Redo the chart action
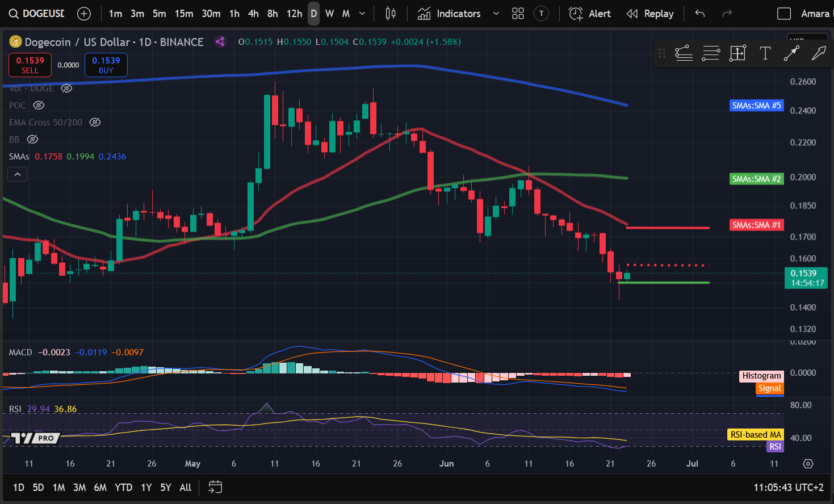The width and height of the screenshot is (834, 504). (x=727, y=14)
